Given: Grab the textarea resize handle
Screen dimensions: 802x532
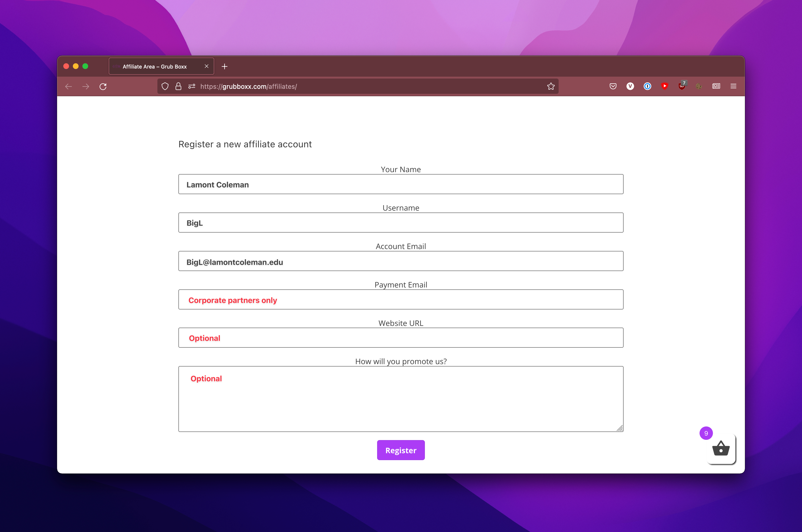Looking at the screenshot, I should [x=620, y=428].
